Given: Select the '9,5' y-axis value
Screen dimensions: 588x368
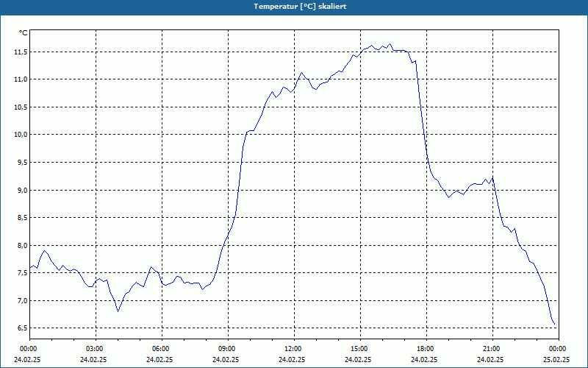Looking at the screenshot, I should coord(22,162).
